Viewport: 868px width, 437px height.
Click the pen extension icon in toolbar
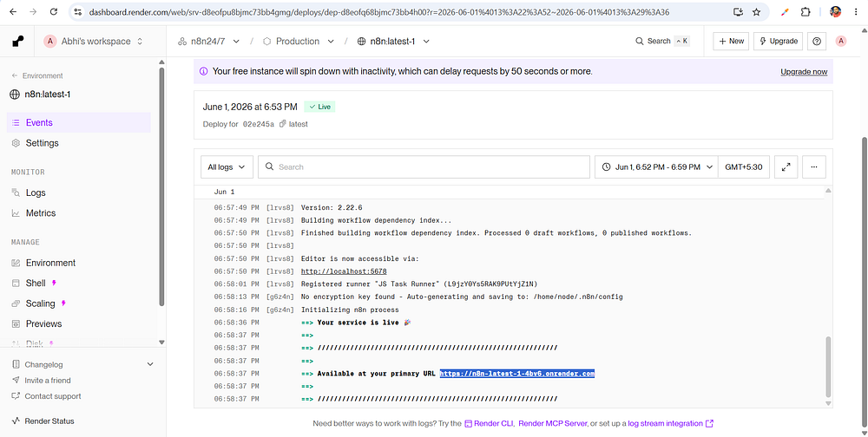pos(785,11)
